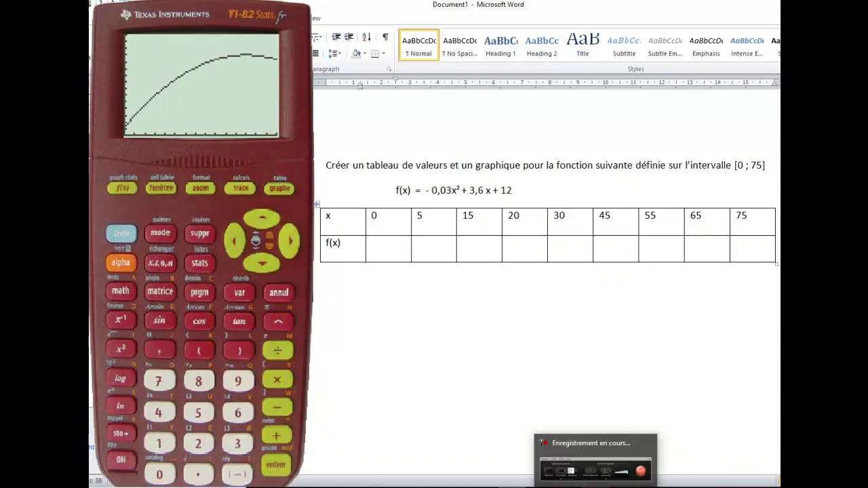Tap the negative (−) sign key

[237, 474]
